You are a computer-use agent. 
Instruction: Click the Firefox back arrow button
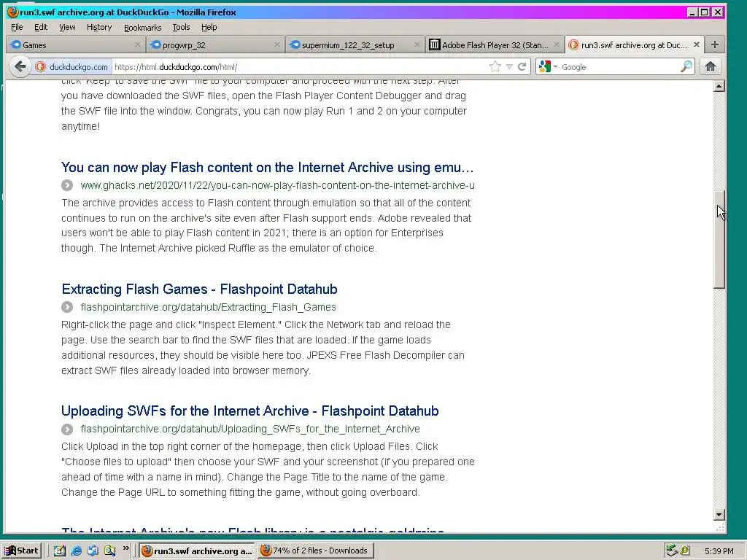(20, 66)
